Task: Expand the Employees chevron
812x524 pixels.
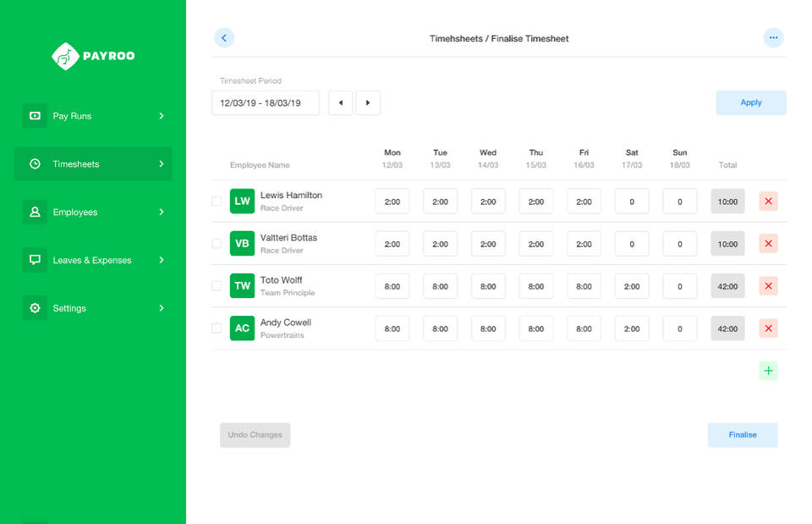Action: point(162,212)
